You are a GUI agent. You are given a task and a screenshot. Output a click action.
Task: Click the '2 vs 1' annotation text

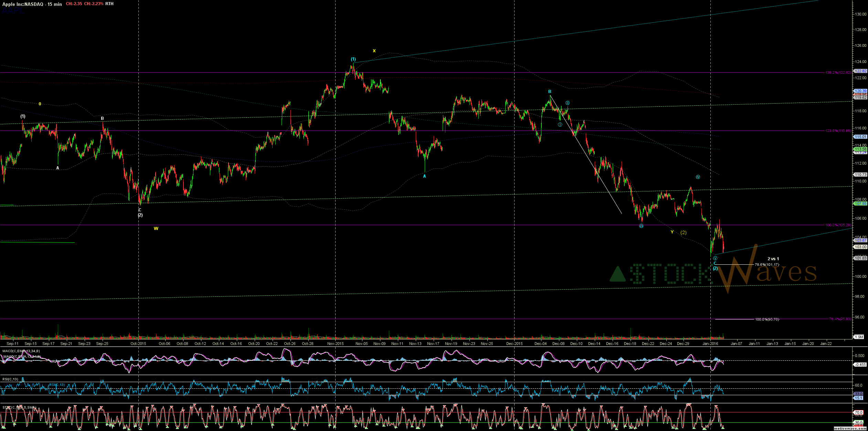773,259
